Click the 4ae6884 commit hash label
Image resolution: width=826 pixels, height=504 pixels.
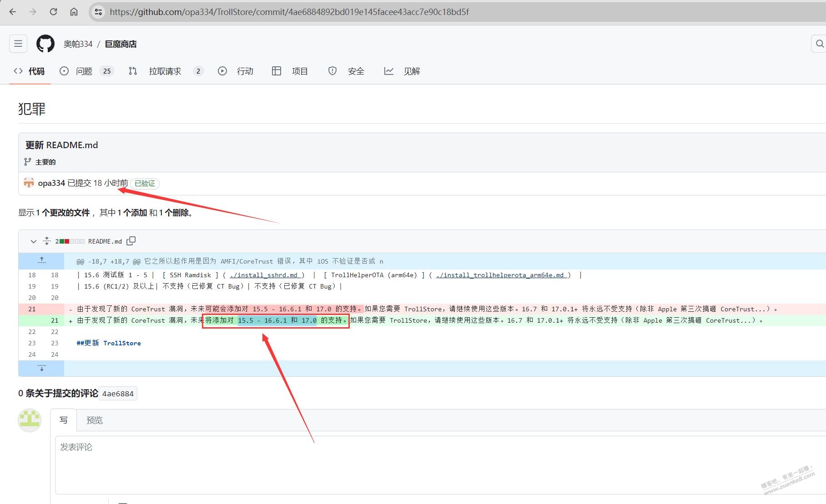point(118,394)
